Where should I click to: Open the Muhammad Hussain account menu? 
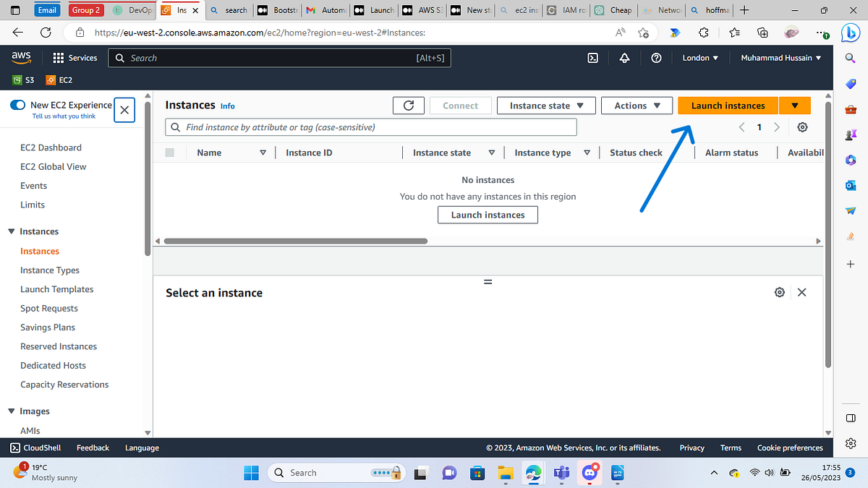point(781,58)
